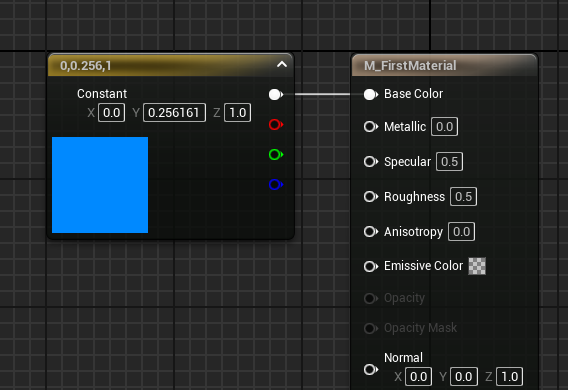The image size is (568, 390).
Task: Collapse the 0,0.256,1 constant node
Action: 282,65
